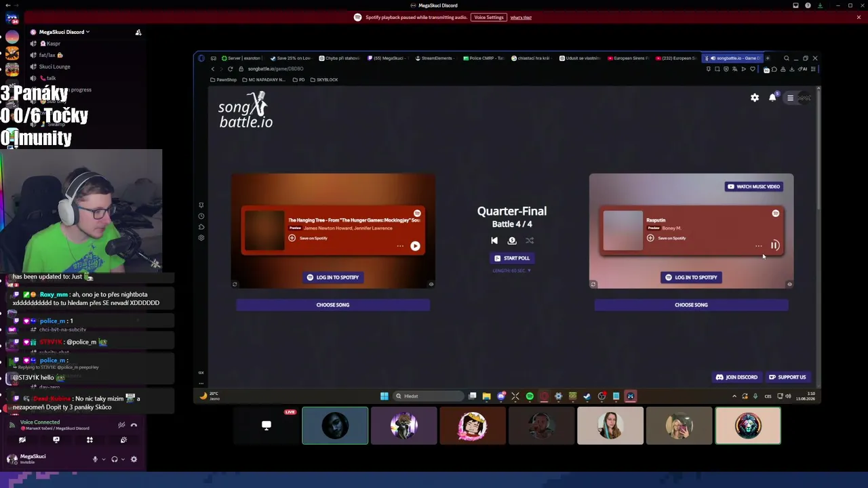The width and height of the screenshot is (868, 488).
Task: Switch to the Police CMRP browser tab
Action: pos(483,58)
